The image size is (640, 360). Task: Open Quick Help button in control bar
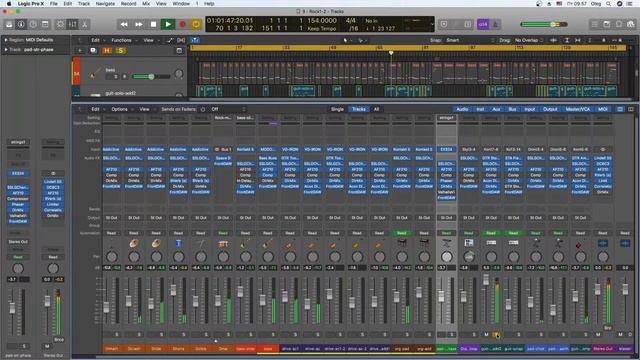[x=33, y=24]
